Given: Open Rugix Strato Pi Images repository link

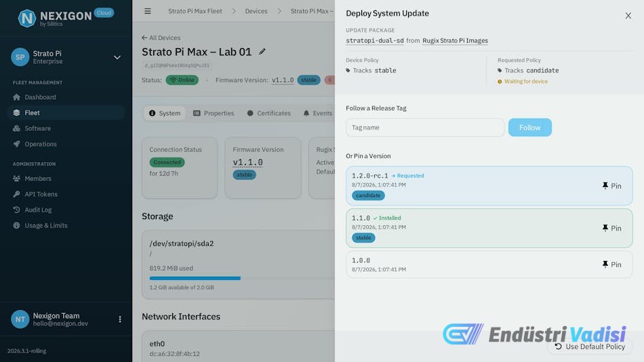Looking at the screenshot, I should coord(455,40).
